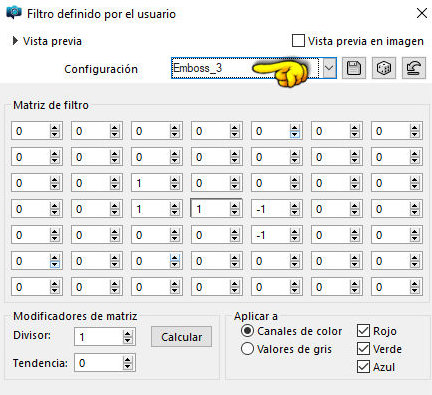Click the randomize dice icon

pyautogui.click(x=384, y=68)
